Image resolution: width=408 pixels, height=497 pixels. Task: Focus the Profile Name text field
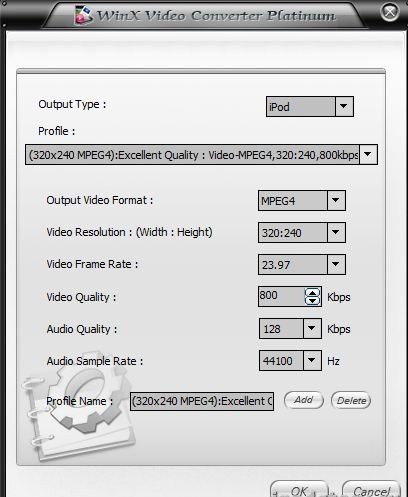(x=202, y=401)
